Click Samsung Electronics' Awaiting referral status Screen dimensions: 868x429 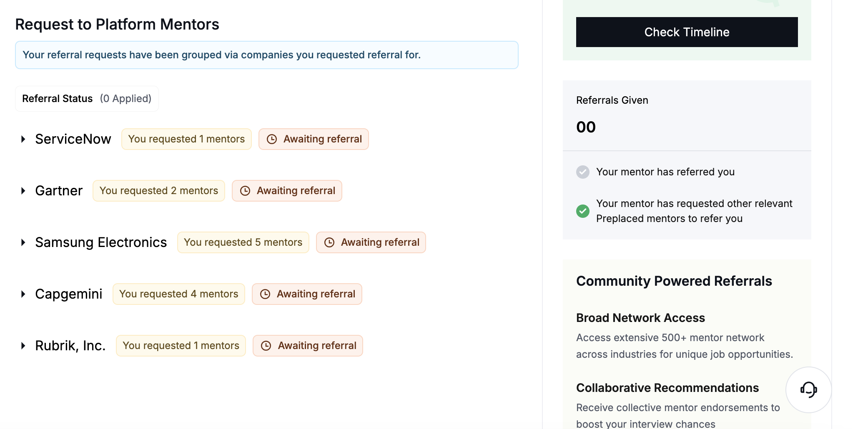pyautogui.click(x=371, y=242)
